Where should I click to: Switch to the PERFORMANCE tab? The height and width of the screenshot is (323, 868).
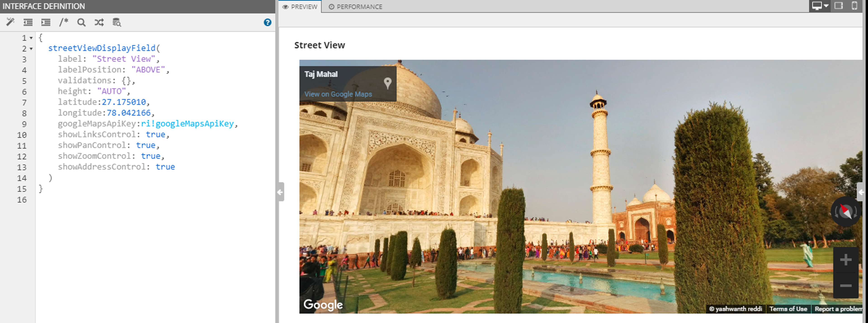click(356, 7)
